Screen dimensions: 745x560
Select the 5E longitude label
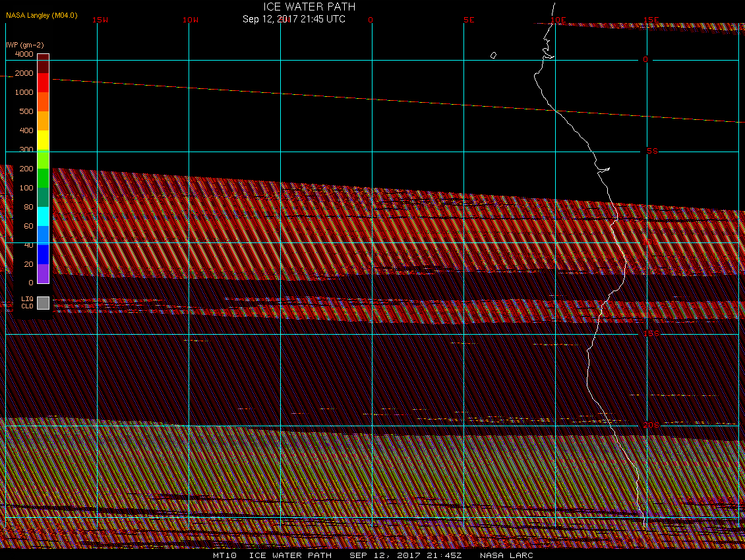tap(469, 20)
